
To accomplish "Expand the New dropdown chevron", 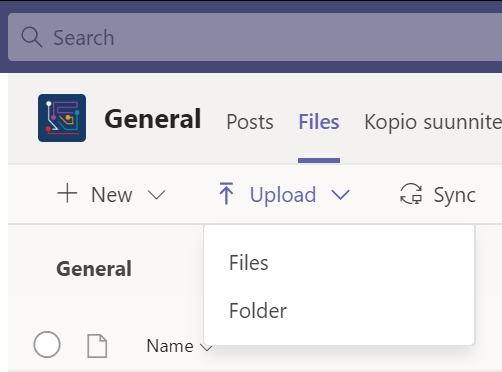I will click(x=156, y=195).
